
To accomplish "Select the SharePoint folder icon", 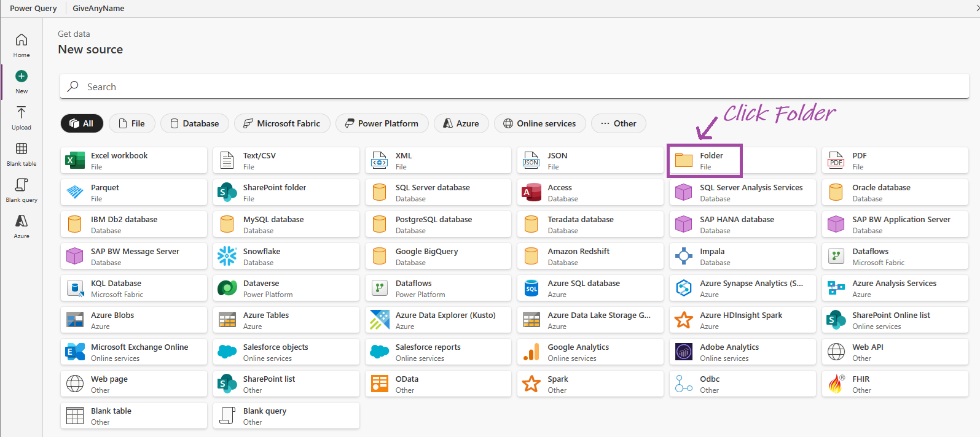I will 227,193.
